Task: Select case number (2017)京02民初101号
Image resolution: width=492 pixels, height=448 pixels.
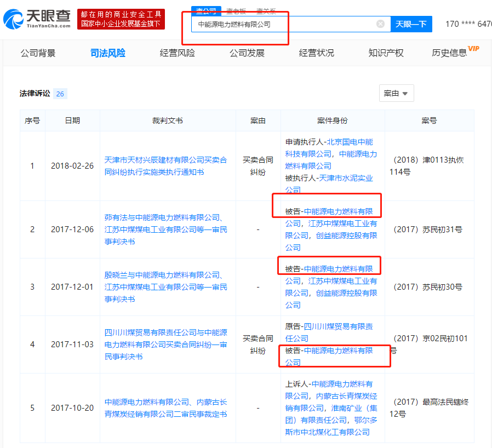Action: [428, 344]
